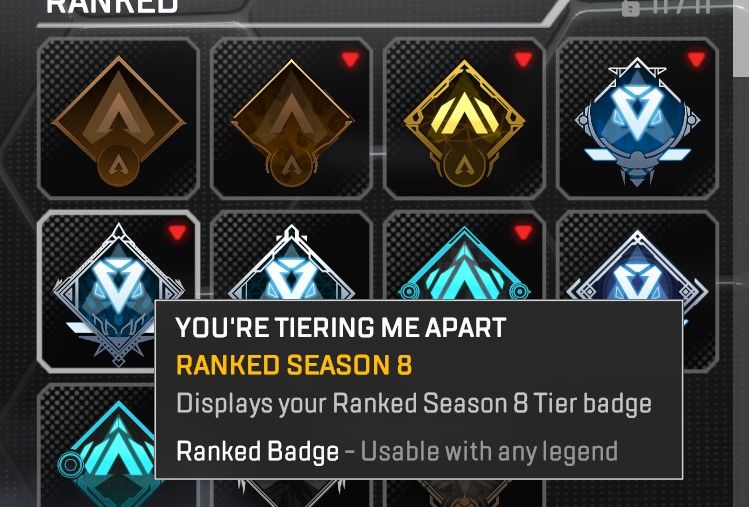
Task: Select the first bronze badge without red marker
Action: click(118, 118)
